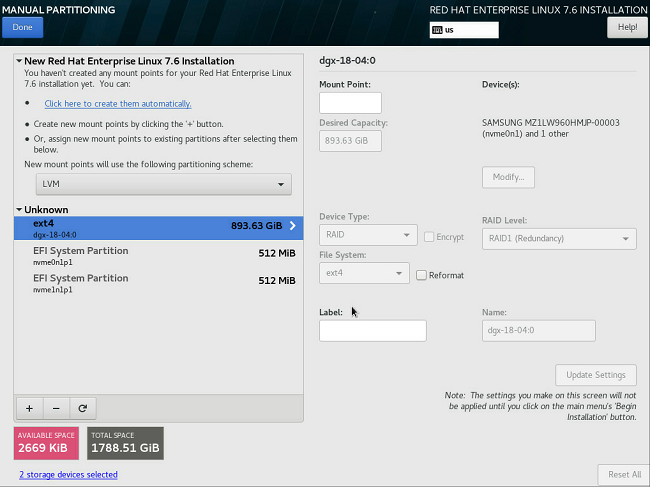Collapse New Red Hat Enterprise Linux 7.6 Installation section
Image resolution: width=650 pixels, height=487 pixels.
point(19,61)
